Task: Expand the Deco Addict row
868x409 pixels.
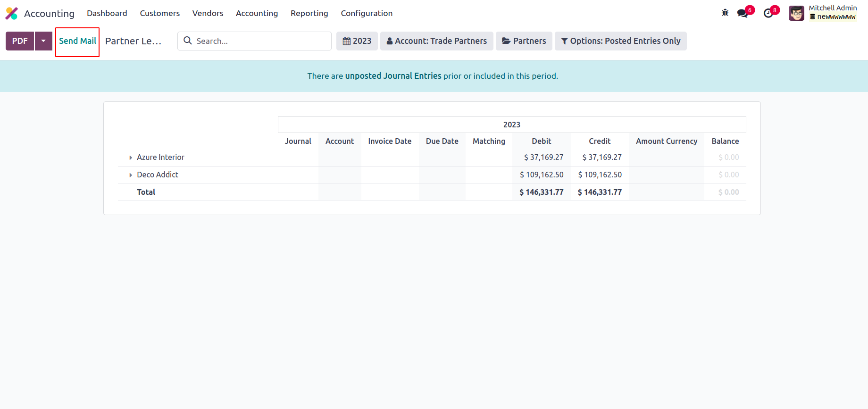Action: pyautogui.click(x=131, y=175)
